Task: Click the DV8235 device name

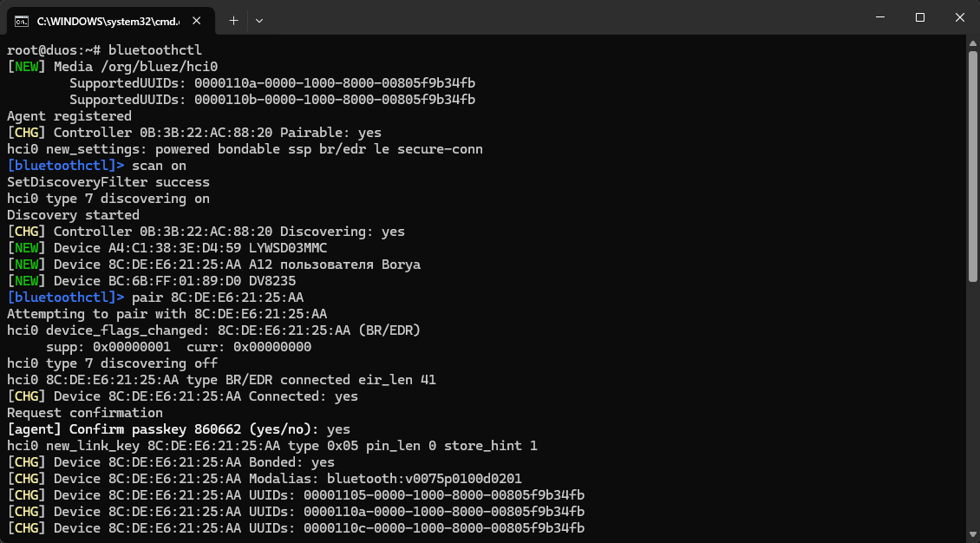Action: (x=272, y=281)
